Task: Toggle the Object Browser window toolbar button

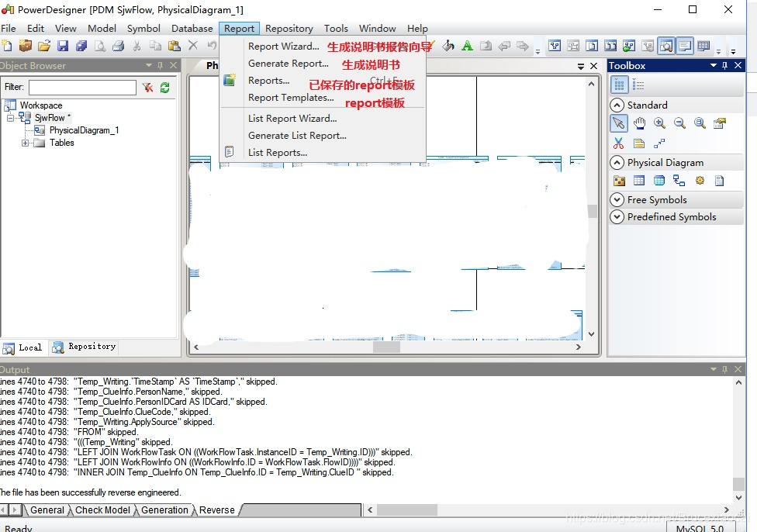Action: (666, 46)
